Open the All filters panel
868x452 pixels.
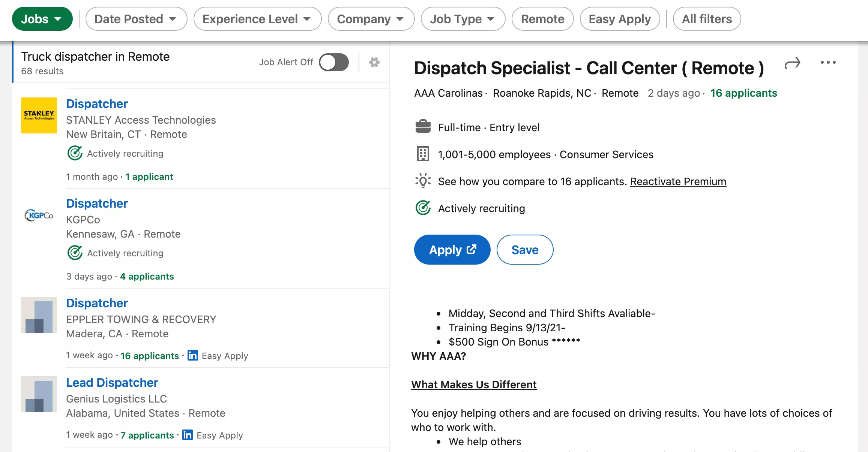(x=707, y=19)
